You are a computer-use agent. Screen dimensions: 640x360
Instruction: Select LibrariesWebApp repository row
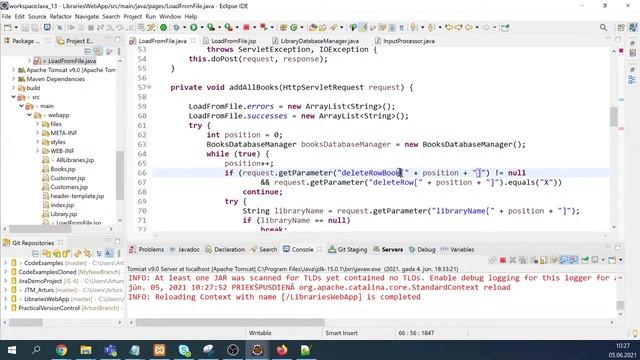tap(64, 299)
